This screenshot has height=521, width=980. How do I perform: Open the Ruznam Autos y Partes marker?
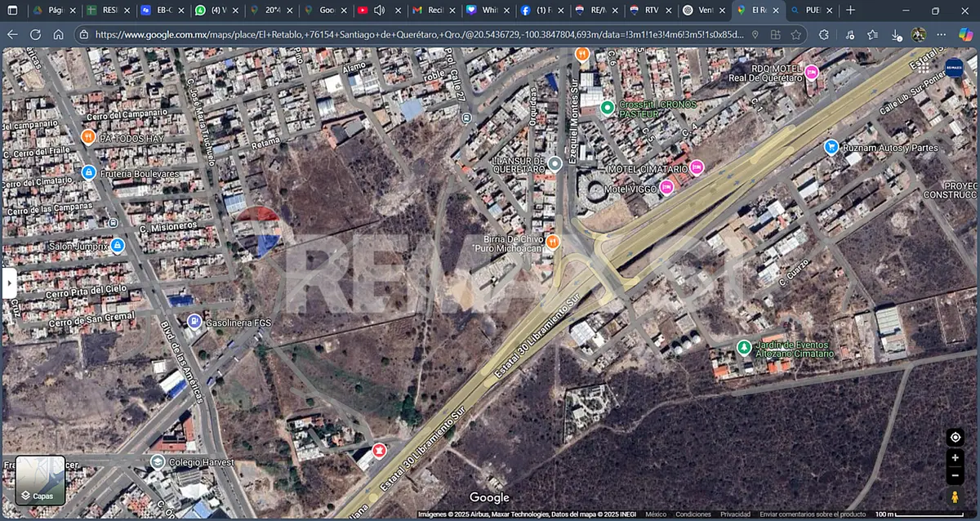pyautogui.click(x=831, y=147)
